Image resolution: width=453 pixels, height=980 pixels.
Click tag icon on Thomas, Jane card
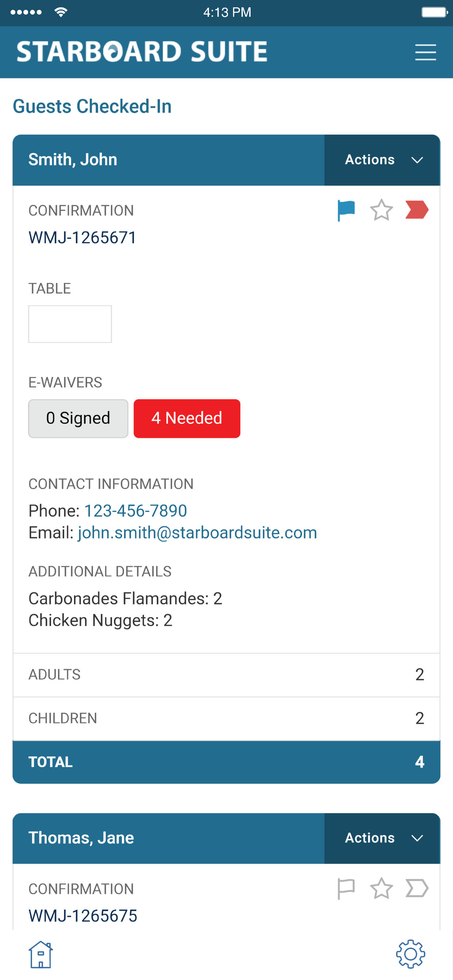point(417,888)
